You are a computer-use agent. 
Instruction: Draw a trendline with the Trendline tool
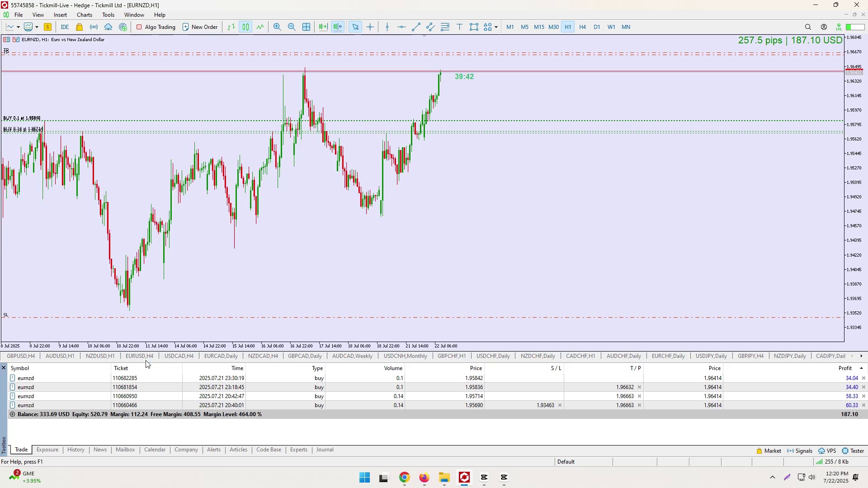tap(416, 27)
